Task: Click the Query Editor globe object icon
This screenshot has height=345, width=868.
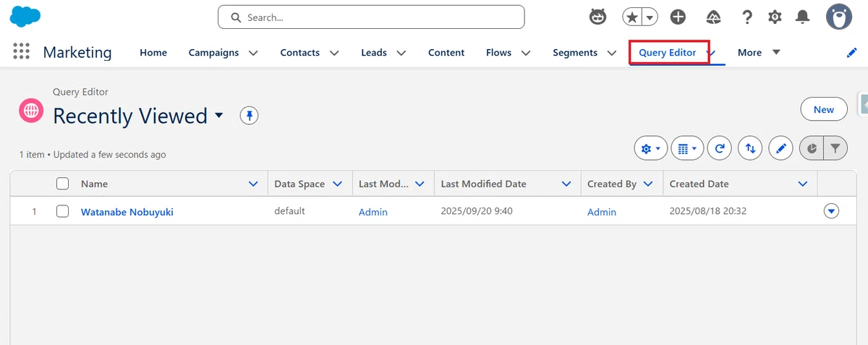Action: pyautogui.click(x=31, y=111)
